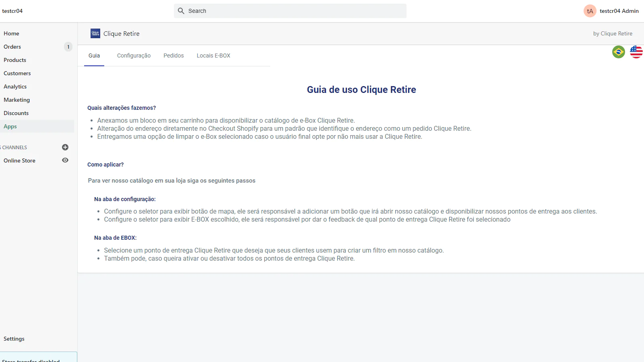The width and height of the screenshot is (644, 362).
Task: Open the testcr04 Admin account menu
Action: click(611, 11)
